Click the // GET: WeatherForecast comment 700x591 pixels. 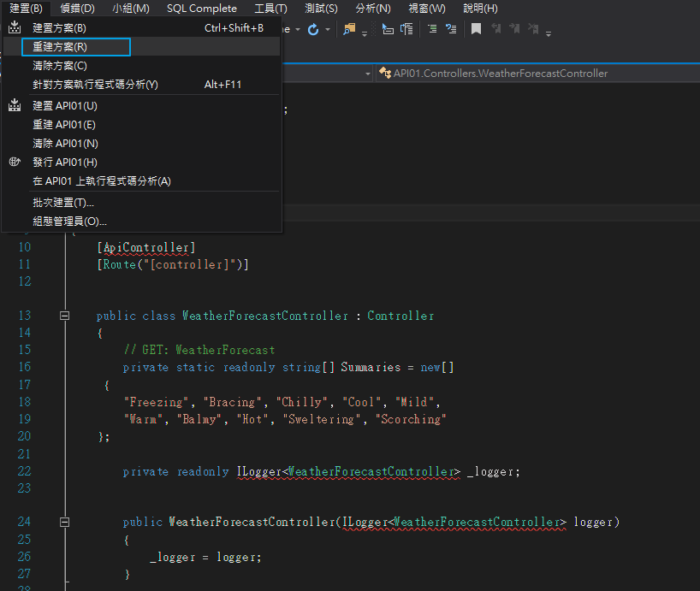199,350
